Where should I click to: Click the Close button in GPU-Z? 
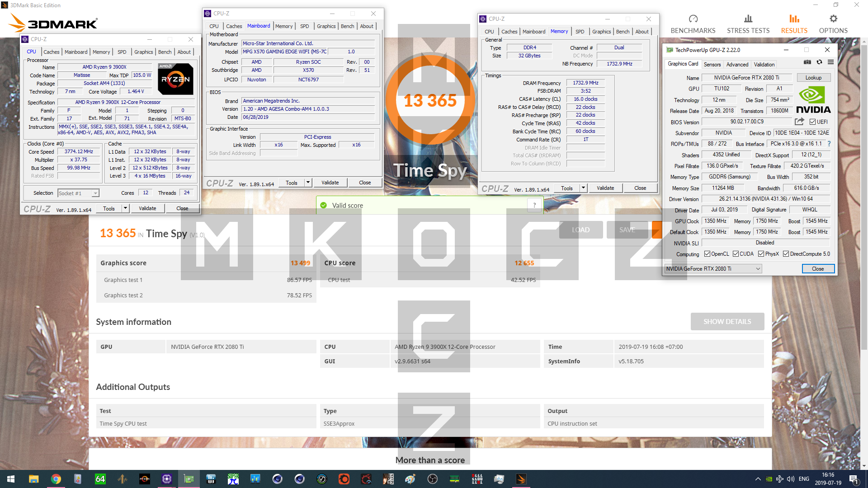818,269
